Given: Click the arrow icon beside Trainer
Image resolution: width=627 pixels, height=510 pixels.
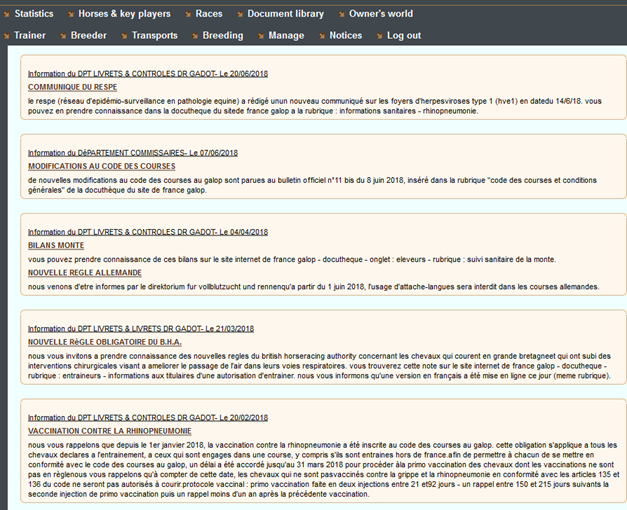Looking at the screenshot, I should click(8, 36).
